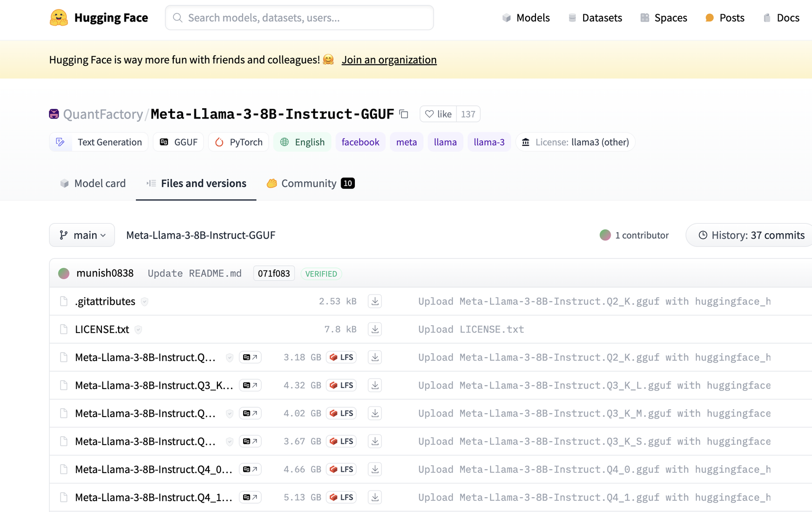Open the Community tab
This screenshot has height=512, width=812.
311,183
